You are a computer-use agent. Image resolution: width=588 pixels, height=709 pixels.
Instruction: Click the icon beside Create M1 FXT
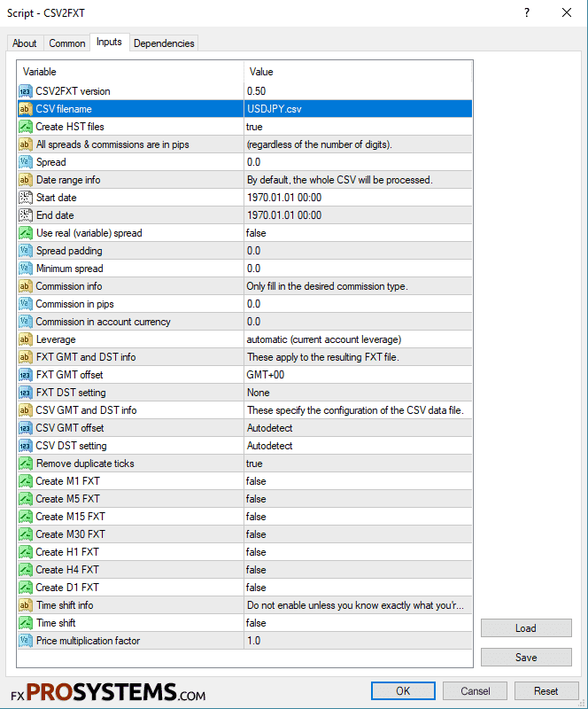(26, 481)
